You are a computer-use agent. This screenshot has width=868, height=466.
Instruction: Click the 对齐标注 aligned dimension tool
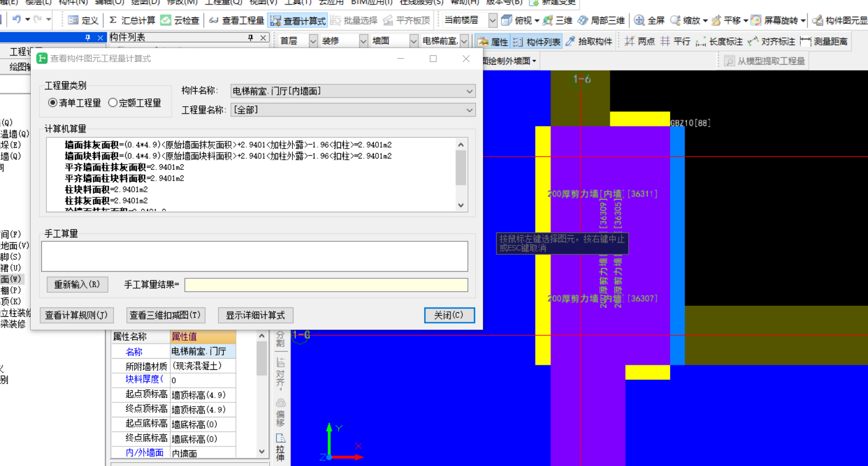coord(771,41)
